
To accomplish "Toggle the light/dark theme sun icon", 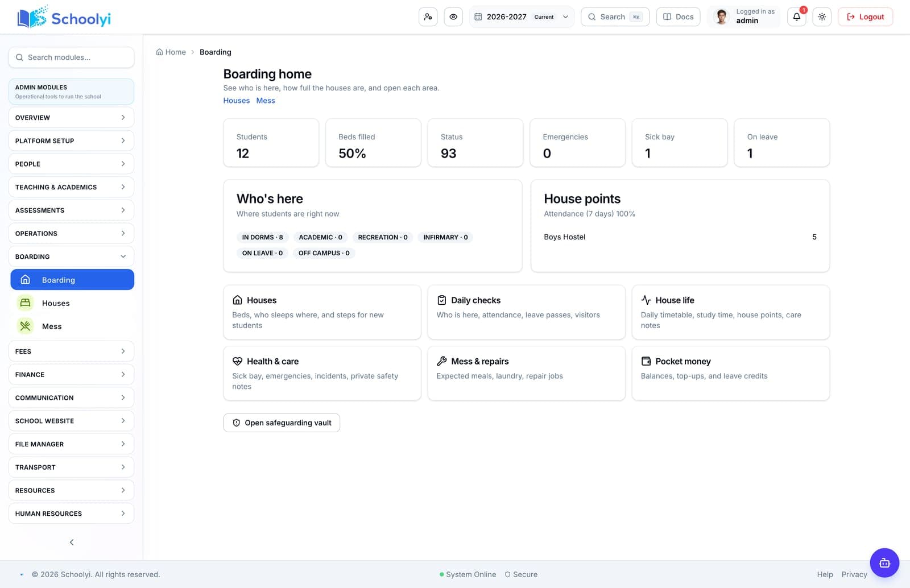I will point(822,16).
